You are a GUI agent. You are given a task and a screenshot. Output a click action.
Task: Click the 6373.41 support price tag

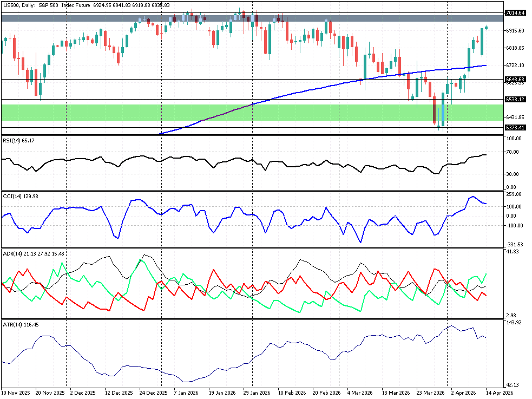click(x=515, y=128)
